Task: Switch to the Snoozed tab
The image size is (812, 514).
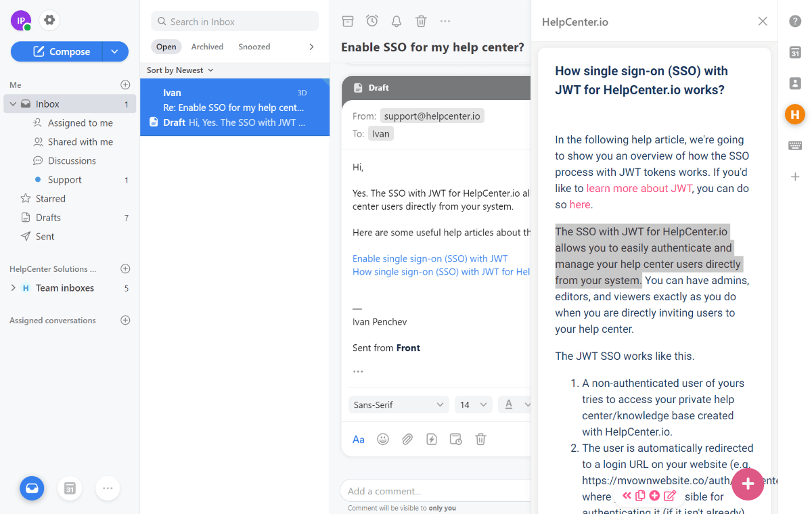Action: 254,47
